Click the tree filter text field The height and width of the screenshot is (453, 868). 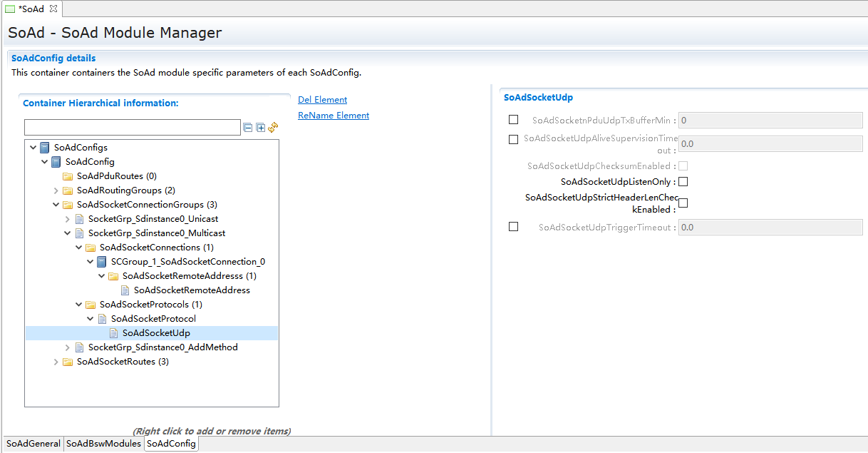(x=132, y=128)
